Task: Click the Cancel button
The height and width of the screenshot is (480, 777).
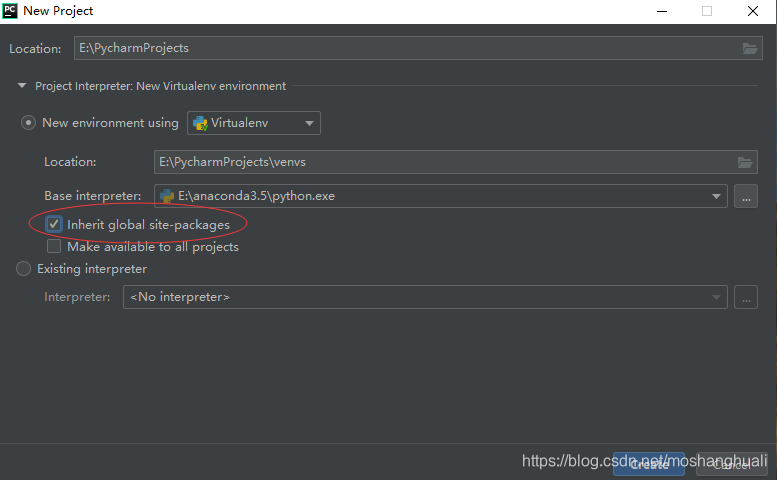Action: (732, 464)
